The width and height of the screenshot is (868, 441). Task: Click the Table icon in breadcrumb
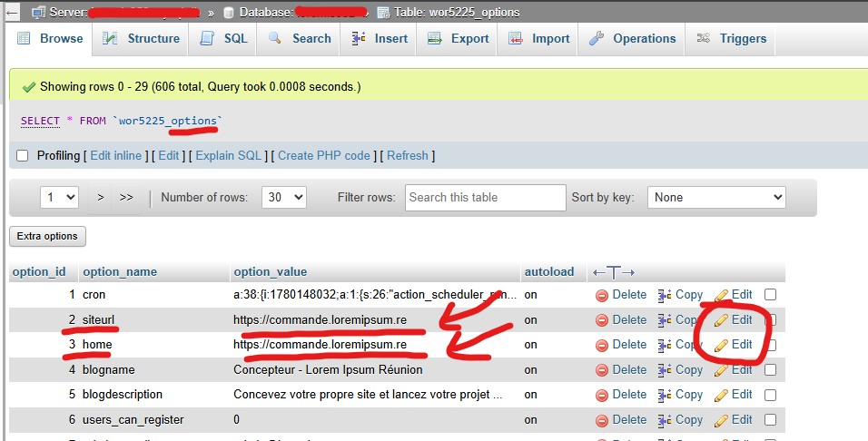383,12
